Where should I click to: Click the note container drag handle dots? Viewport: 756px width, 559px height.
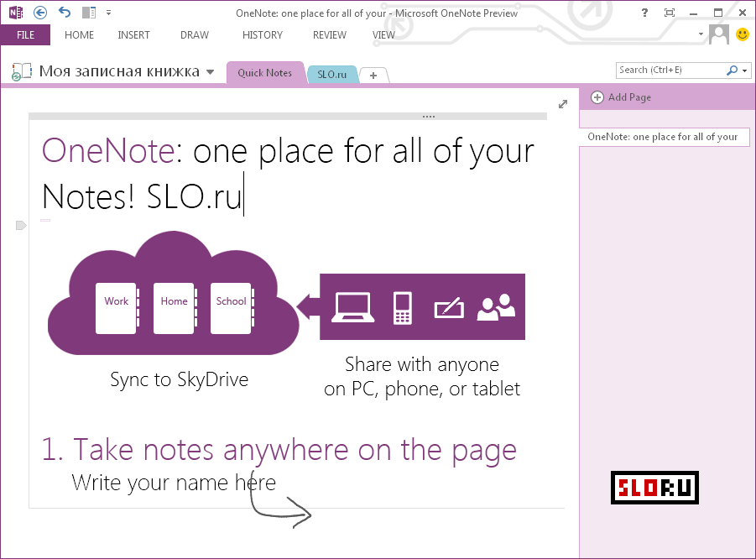pos(429,116)
